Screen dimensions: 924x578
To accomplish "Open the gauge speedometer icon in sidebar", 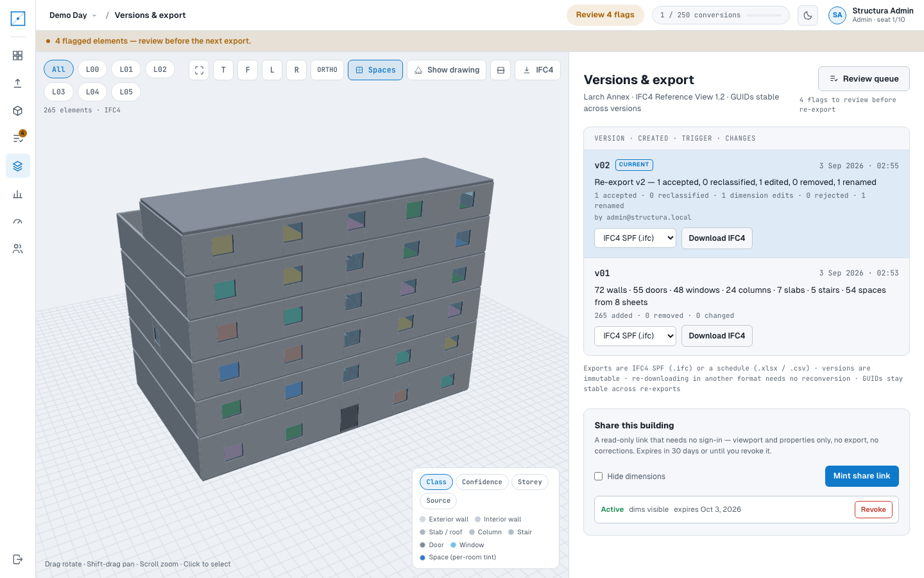I will 18,222.
